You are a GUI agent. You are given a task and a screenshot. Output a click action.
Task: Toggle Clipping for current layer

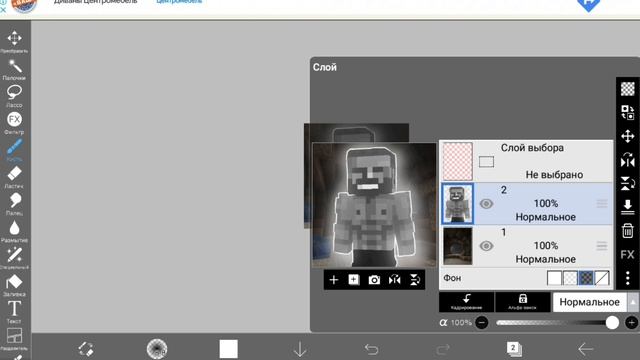point(467,302)
